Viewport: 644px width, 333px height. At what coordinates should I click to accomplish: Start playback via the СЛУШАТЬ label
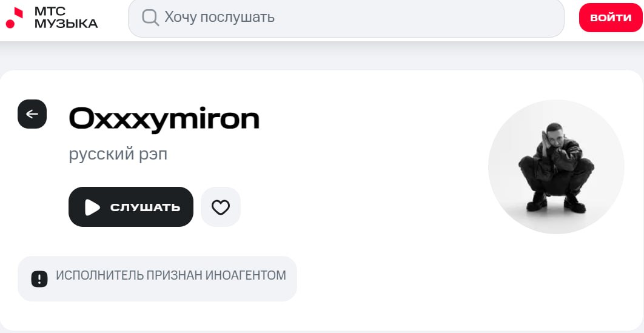(x=145, y=207)
